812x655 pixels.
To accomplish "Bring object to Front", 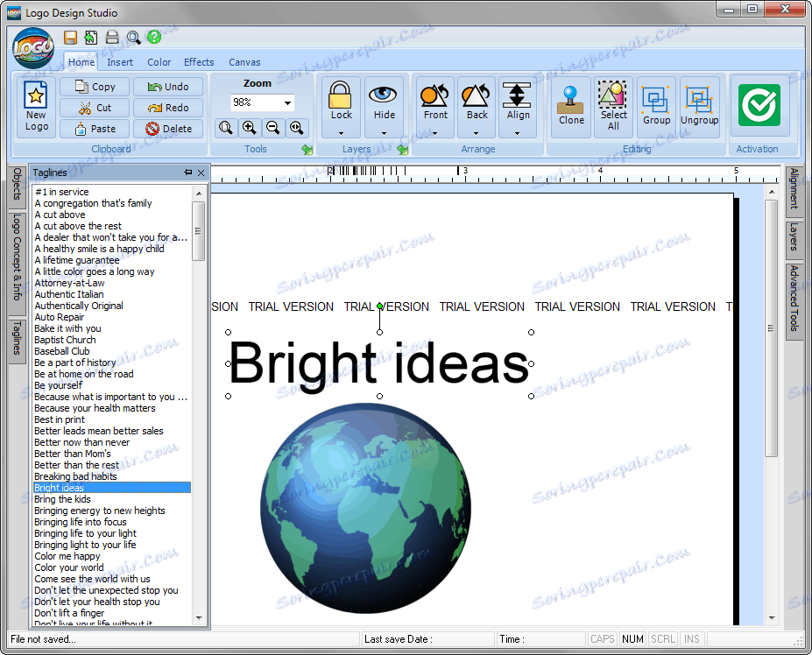I will [435, 95].
